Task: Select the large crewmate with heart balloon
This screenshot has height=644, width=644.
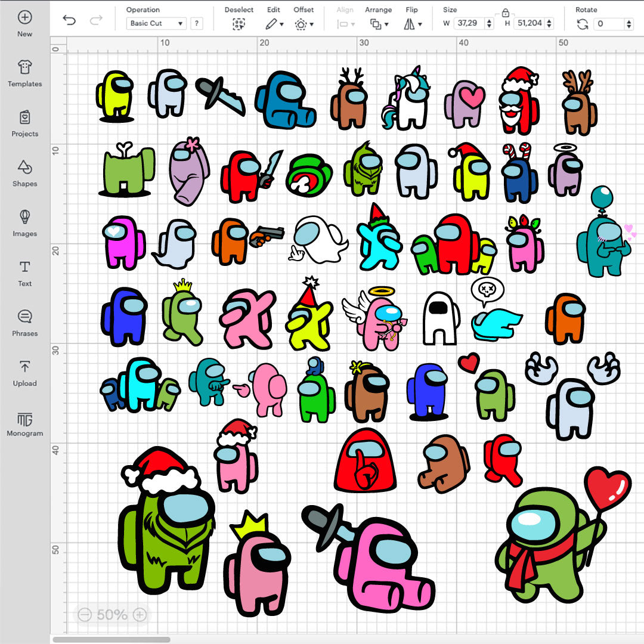Action: point(563,534)
